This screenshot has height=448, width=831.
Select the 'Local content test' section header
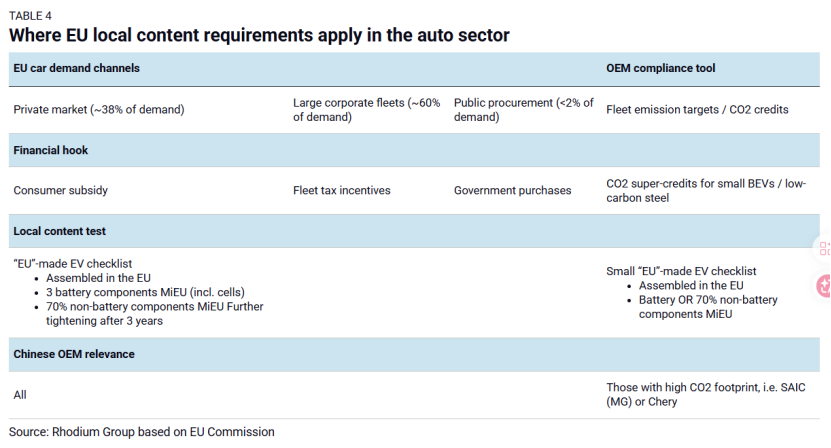(59, 231)
